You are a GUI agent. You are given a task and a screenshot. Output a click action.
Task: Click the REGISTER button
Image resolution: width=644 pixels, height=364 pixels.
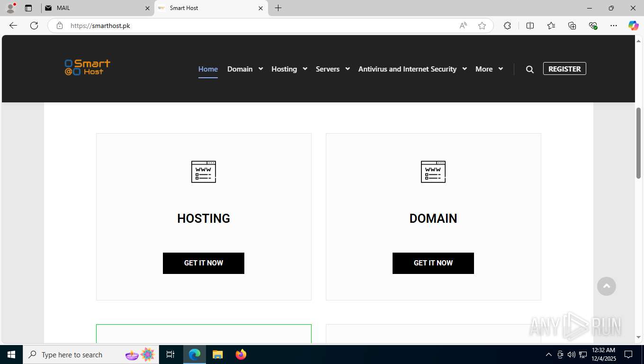coord(564,69)
